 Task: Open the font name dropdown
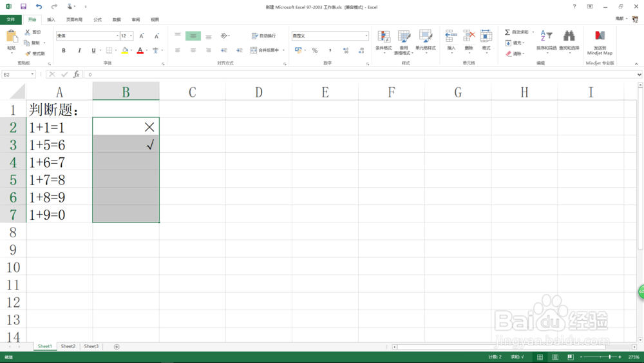[117, 35]
